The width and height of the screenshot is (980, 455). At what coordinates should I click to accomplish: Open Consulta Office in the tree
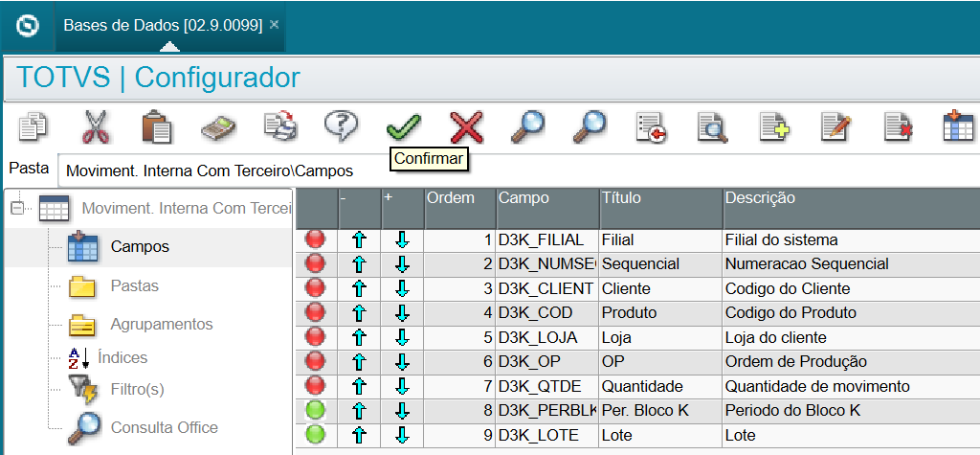click(165, 427)
